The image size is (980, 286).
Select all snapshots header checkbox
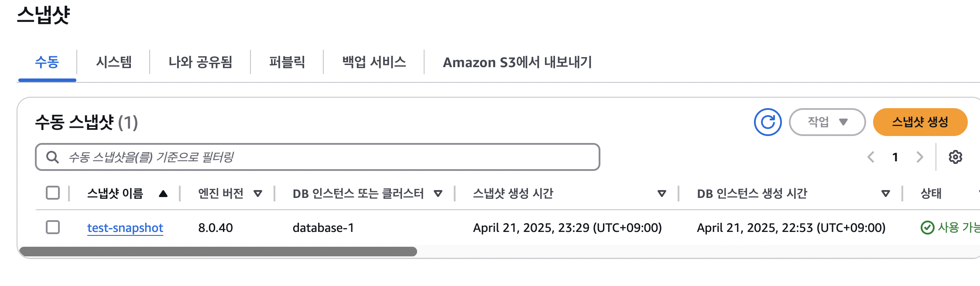pyautogui.click(x=53, y=193)
